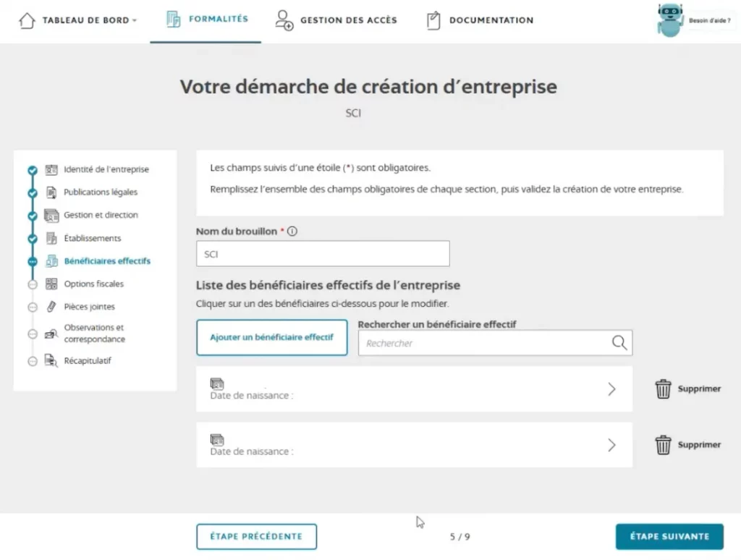This screenshot has height=560, width=741.
Task: Click the unchecked circle beside Récapitulatif
Action: 32,360
